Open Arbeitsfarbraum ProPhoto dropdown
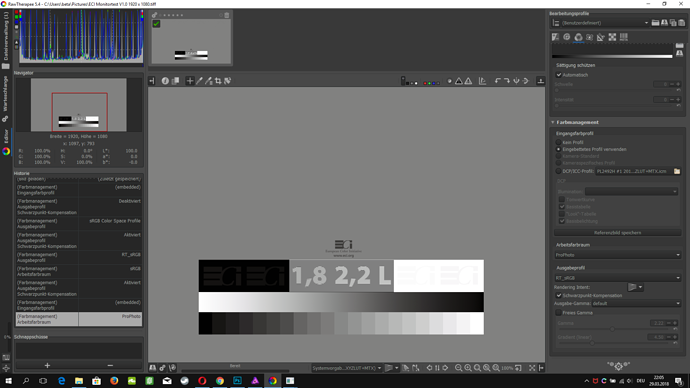690x388 pixels. [618, 255]
